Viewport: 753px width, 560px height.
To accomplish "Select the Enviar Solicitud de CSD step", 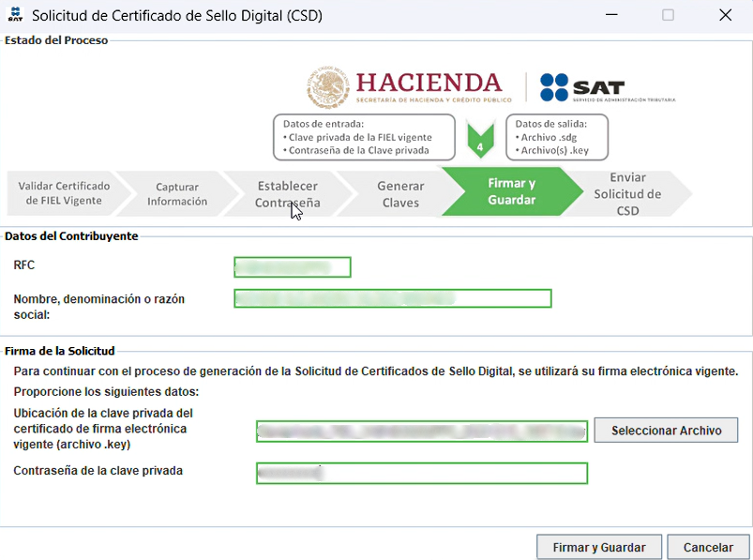I will tap(627, 194).
